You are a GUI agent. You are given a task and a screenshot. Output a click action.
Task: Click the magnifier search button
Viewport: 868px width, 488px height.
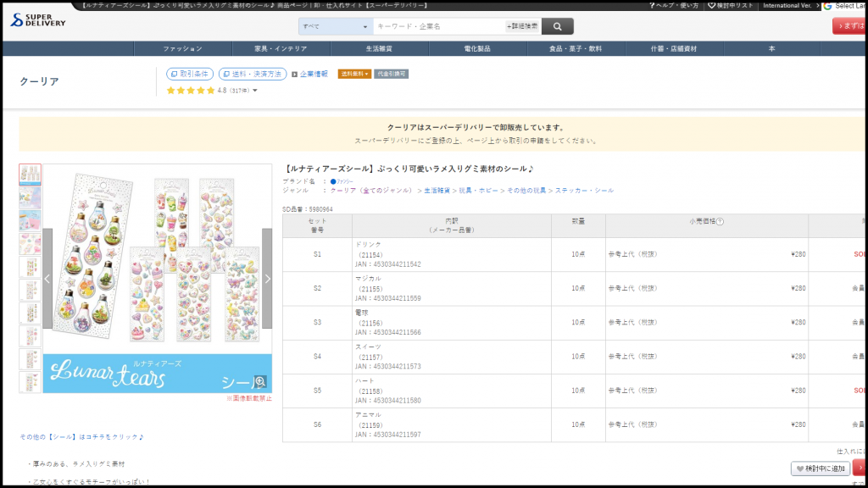pyautogui.click(x=558, y=26)
